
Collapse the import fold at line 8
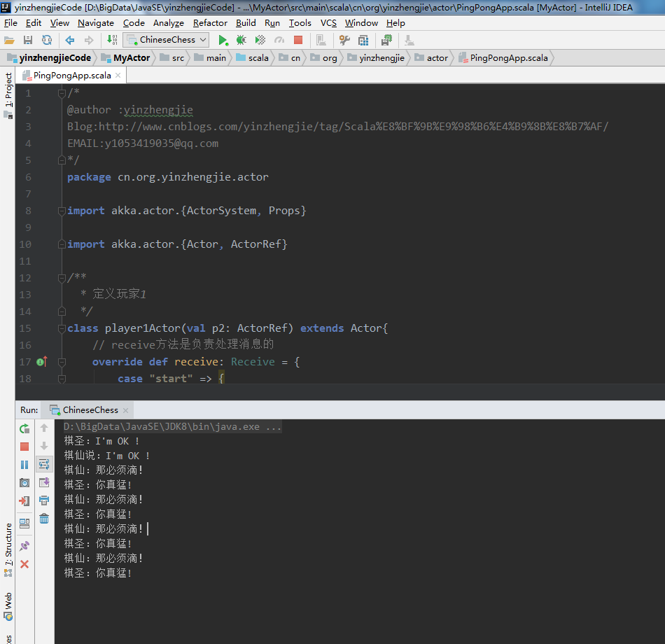tap(62, 211)
